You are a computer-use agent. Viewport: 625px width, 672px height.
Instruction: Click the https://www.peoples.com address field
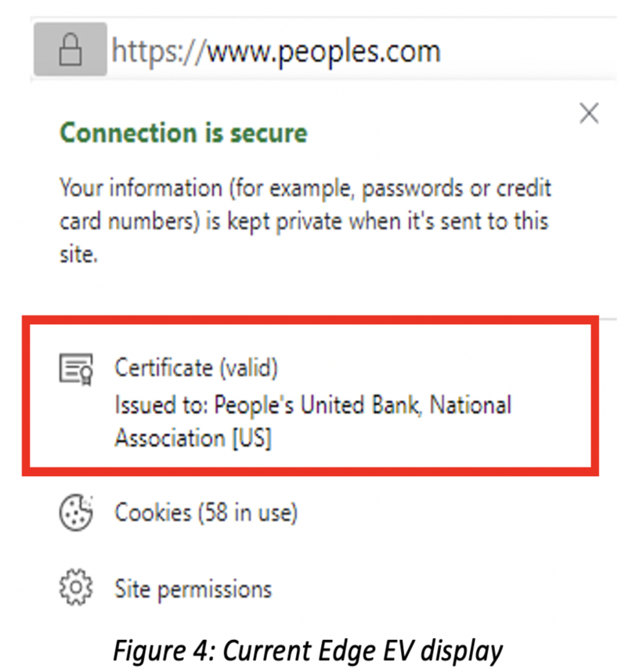pos(276,52)
